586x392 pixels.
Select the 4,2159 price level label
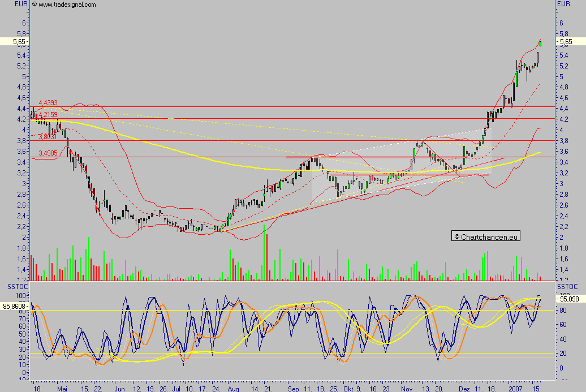click(48, 115)
